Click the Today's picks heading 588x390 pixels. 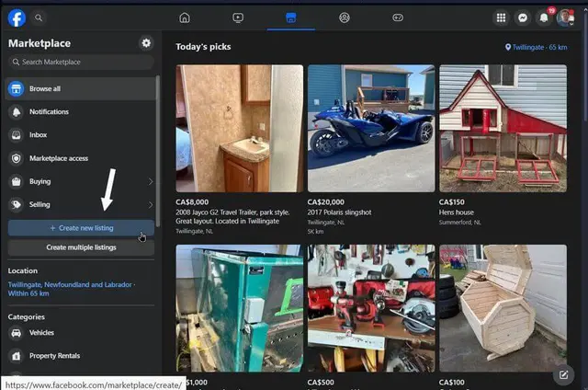click(x=203, y=47)
